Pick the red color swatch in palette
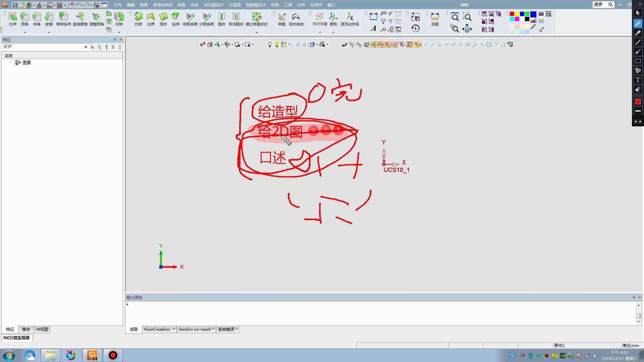 tap(512, 14)
